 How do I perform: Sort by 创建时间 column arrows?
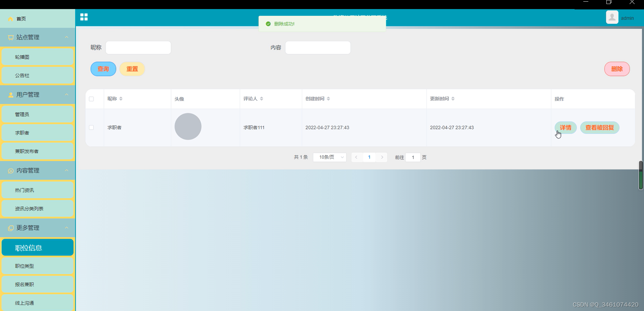(328, 99)
